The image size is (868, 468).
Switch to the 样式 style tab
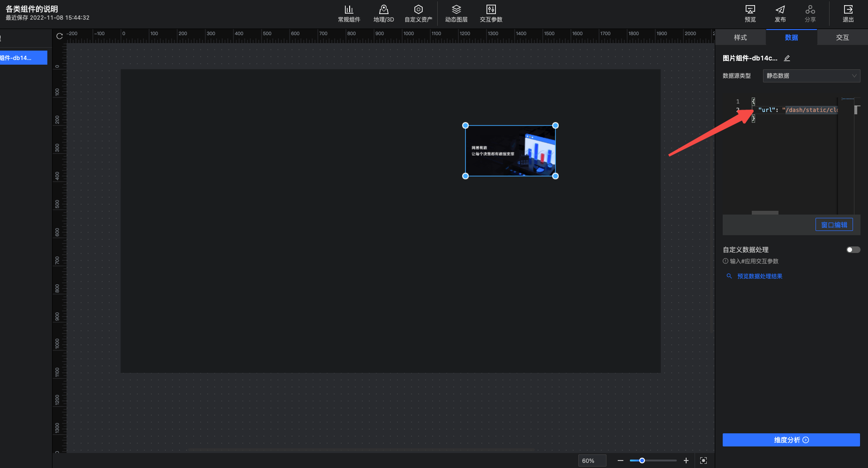tap(740, 37)
